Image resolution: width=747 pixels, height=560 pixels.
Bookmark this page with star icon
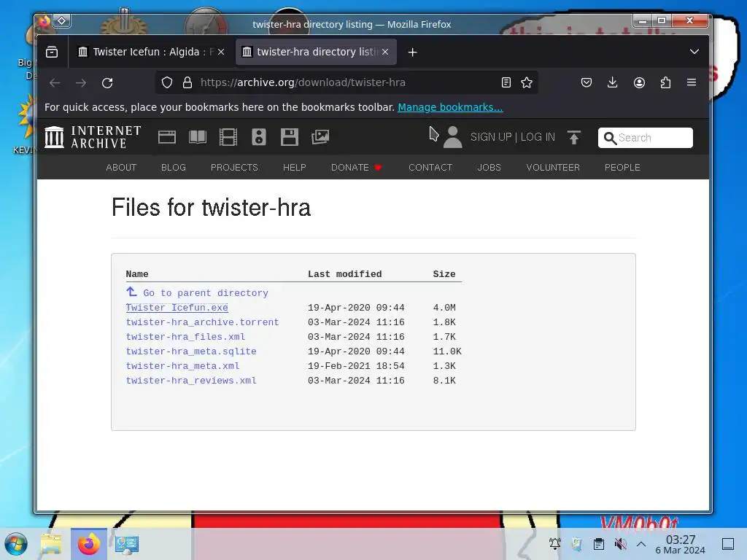point(527,82)
